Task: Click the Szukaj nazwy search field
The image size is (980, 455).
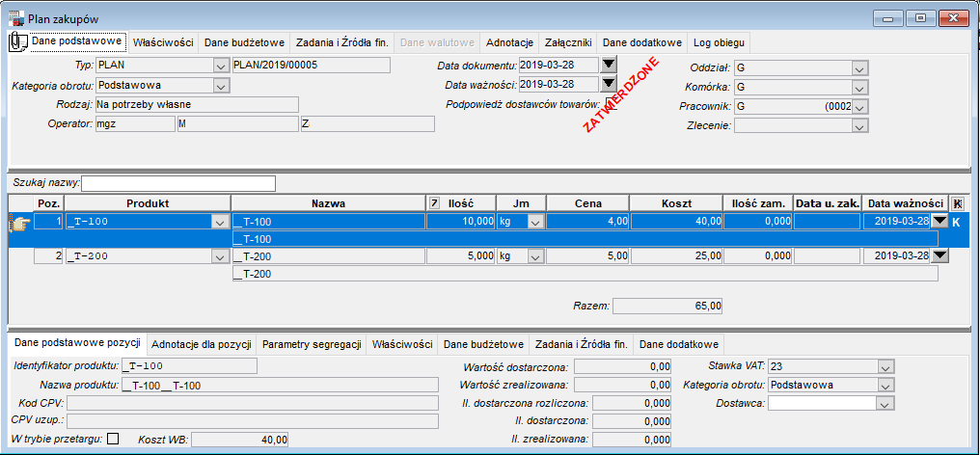Action: [178, 183]
